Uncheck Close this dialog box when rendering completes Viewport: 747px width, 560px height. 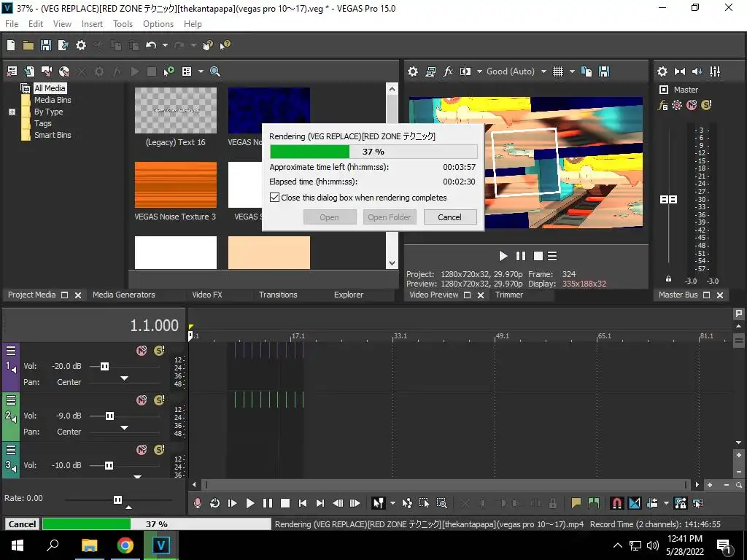pyautogui.click(x=274, y=197)
